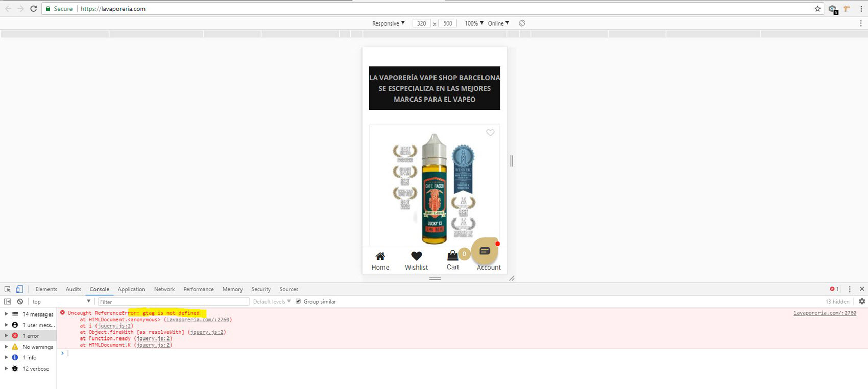Open the right-aligned lavaporeria.com/:2760 source link
The height and width of the screenshot is (389, 868).
click(x=825, y=313)
